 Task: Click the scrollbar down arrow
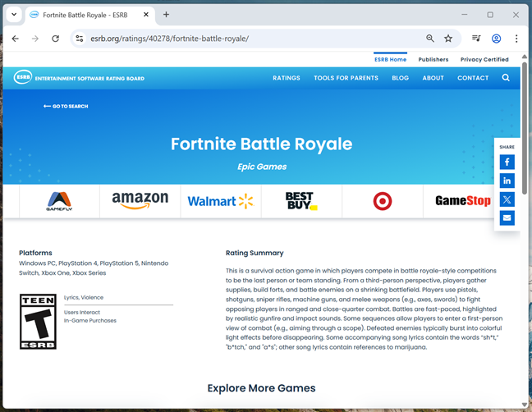tap(525, 405)
